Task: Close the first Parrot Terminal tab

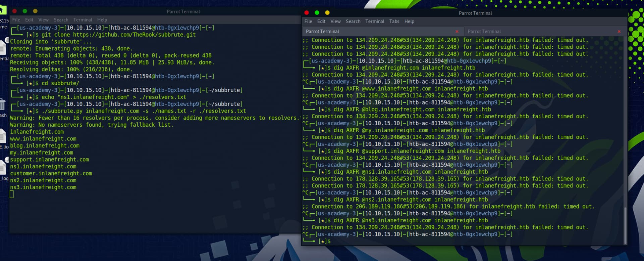Action: (x=457, y=32)
